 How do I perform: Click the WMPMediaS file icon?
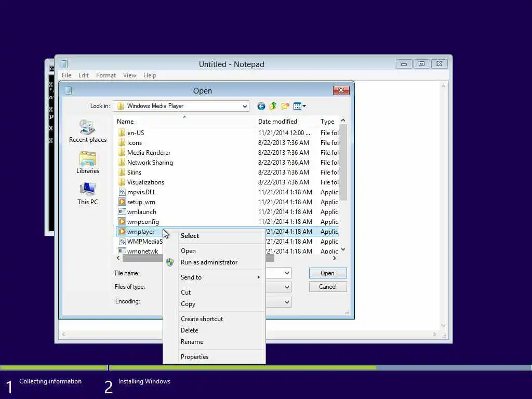[122, 241]
